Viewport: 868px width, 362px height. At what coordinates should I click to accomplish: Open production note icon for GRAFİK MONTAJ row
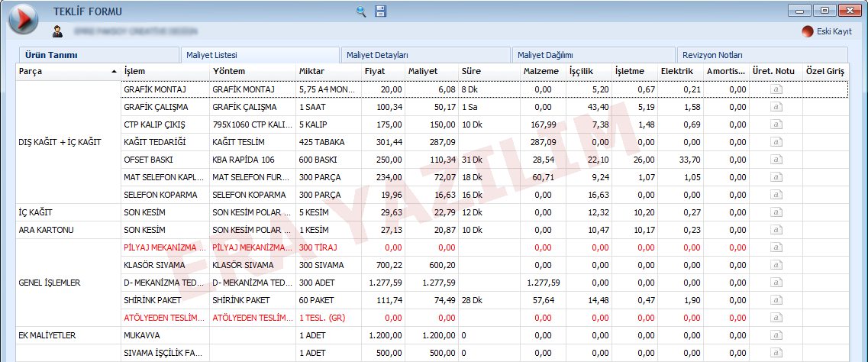[776, 89]
